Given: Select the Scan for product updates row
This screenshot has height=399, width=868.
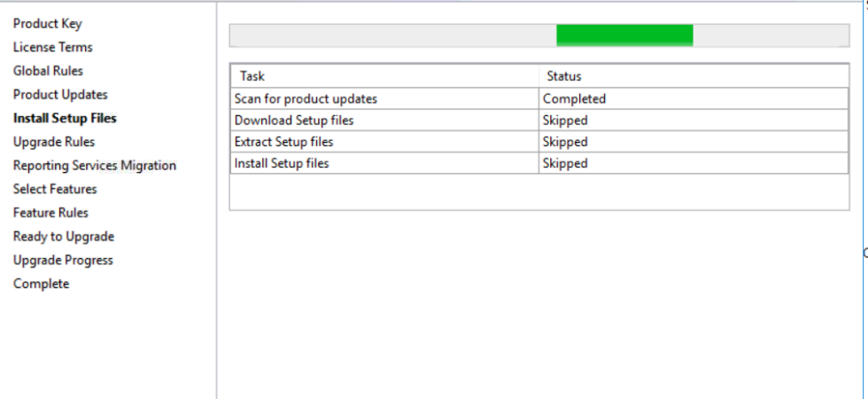Looking at the screenshot, I should click(306, 99).
